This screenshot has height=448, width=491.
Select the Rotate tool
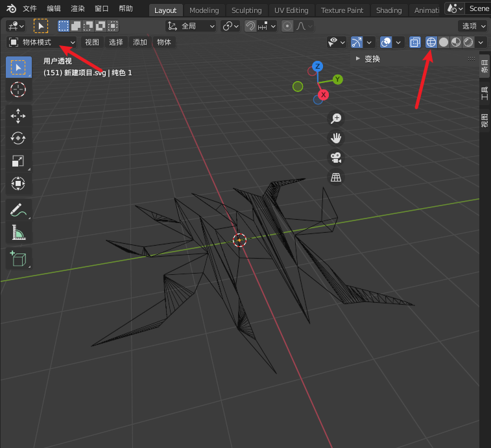tap(18, 138)
